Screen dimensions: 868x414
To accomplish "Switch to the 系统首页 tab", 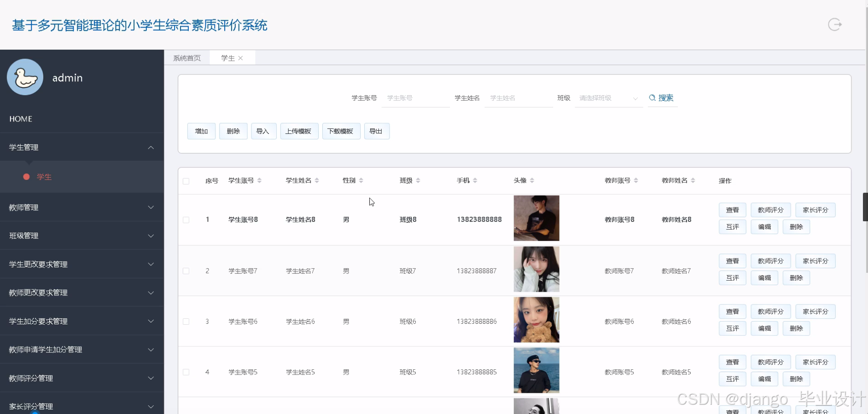I will point(187,58).
